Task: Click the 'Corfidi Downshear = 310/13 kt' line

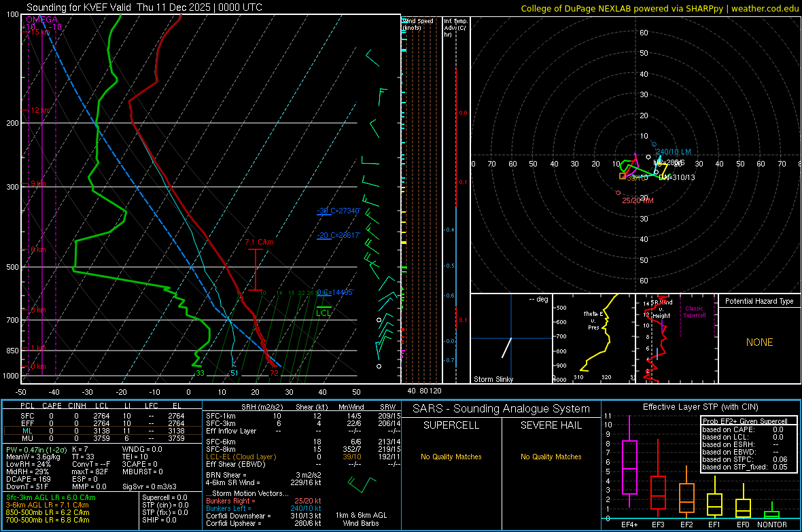Action: pos(264,516)
